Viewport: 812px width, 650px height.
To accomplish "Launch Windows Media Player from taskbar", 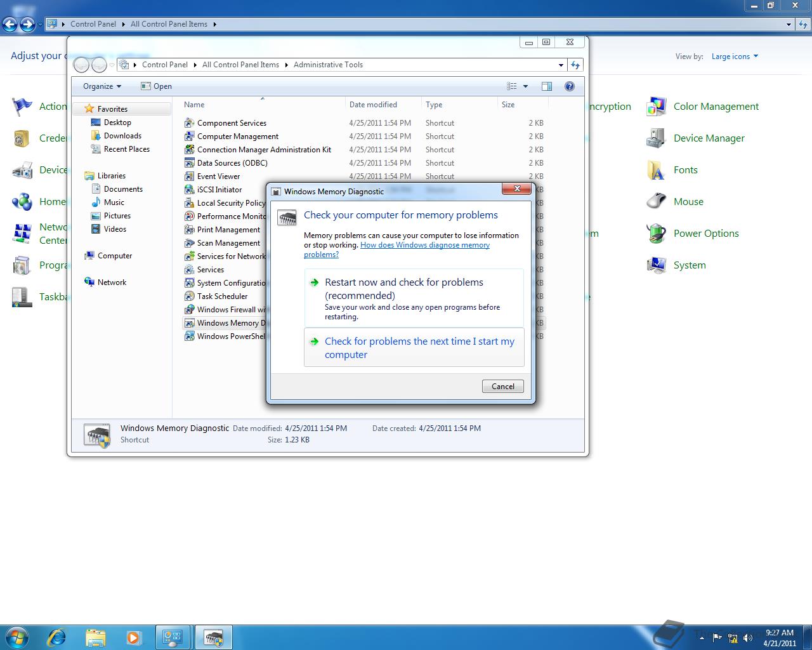I will 133,637.
